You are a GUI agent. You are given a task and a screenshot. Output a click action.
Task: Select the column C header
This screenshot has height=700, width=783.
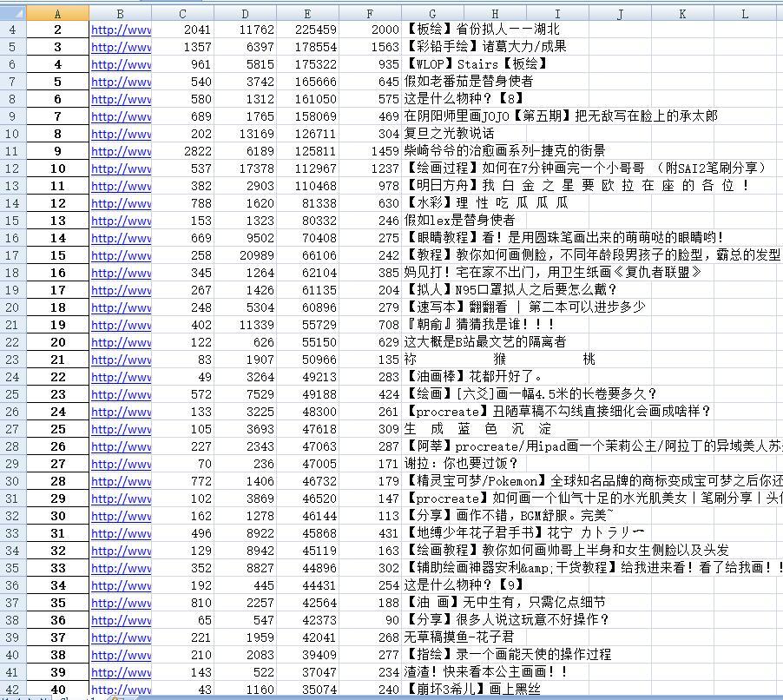click(182, 14)
